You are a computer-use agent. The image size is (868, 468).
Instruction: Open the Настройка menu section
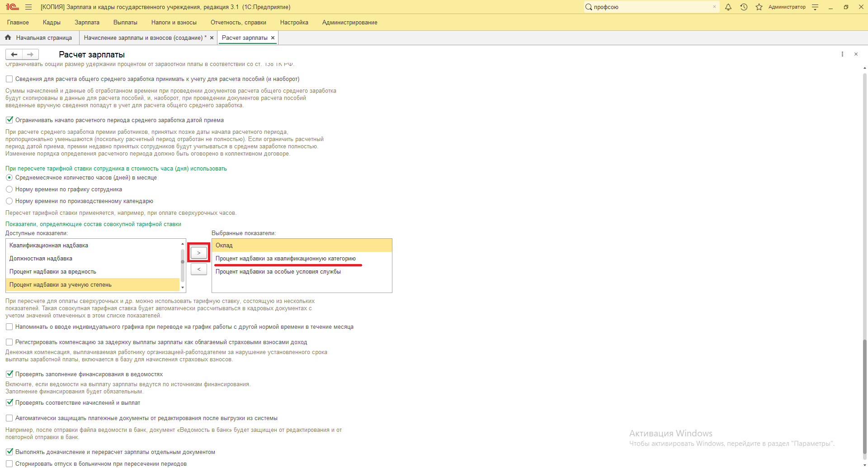[294, 23]
